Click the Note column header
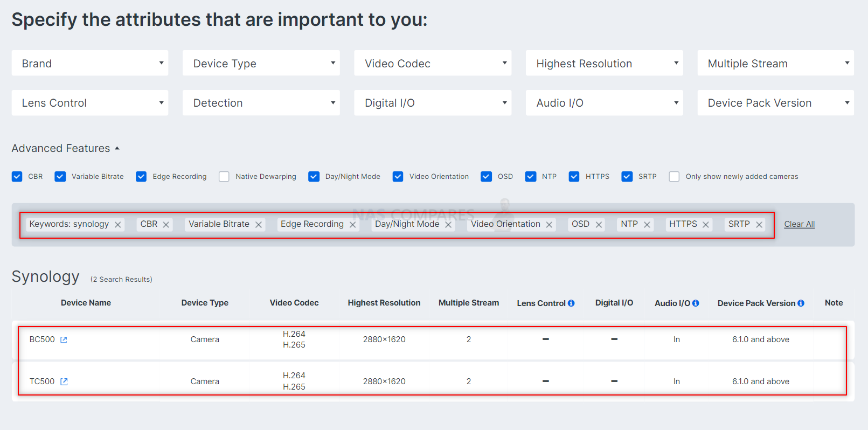The height and width of the screenshot is (430, 868). [834, 303]
